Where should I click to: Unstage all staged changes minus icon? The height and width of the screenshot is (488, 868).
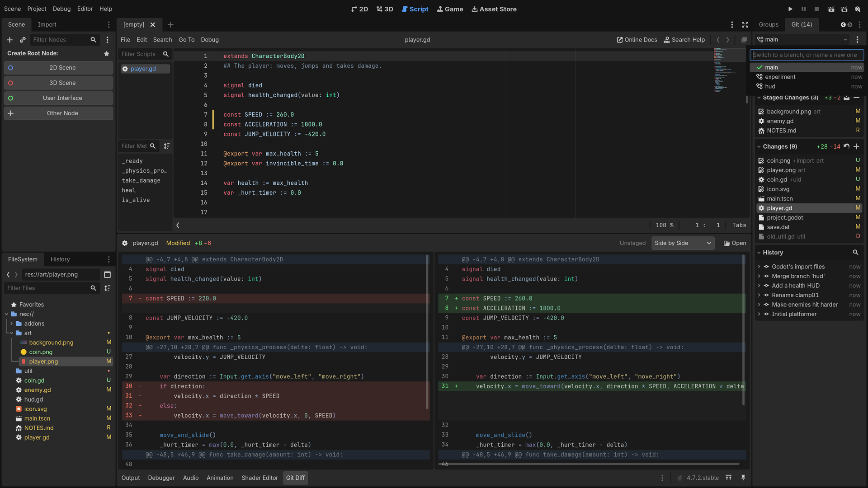(x=856, y=98)
